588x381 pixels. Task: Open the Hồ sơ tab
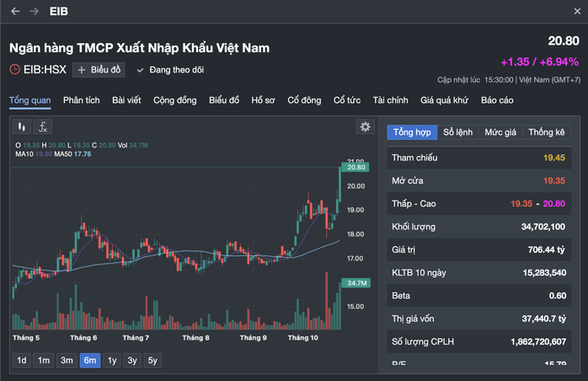point(263,100)
